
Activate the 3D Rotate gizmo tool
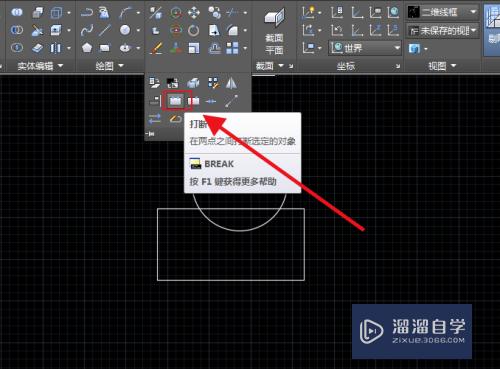click(x=176, y=30)
